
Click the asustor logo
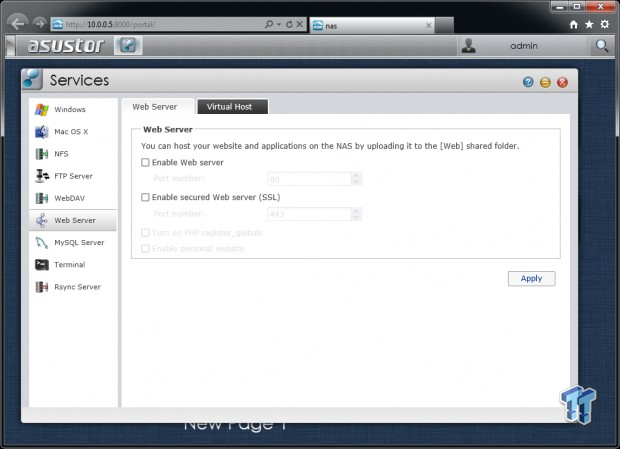66,45
